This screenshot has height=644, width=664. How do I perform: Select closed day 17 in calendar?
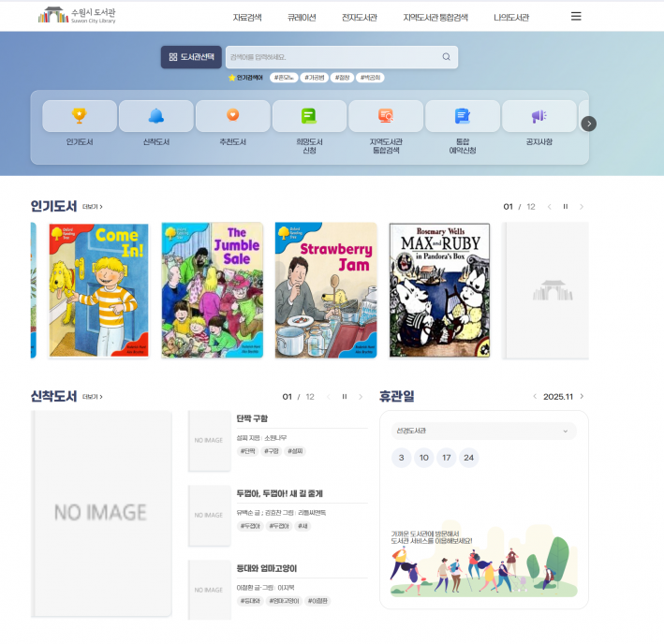pos(447,458)
